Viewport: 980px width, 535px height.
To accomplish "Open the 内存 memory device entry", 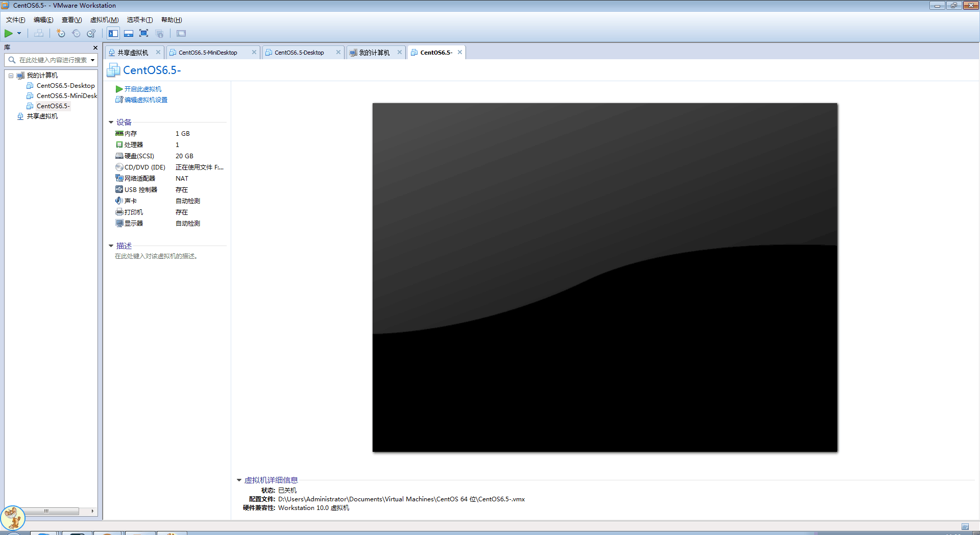I will click(x=131, y=134).
